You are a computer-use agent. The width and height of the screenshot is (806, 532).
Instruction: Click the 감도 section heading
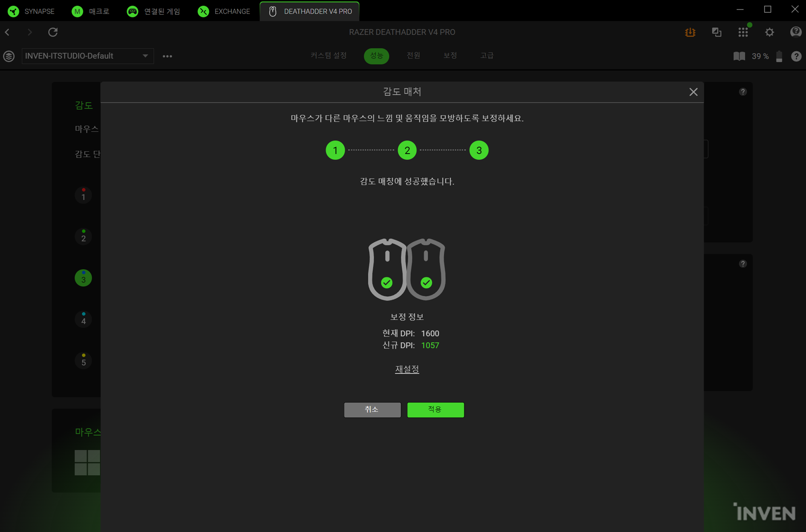click(x=84, y=105)
